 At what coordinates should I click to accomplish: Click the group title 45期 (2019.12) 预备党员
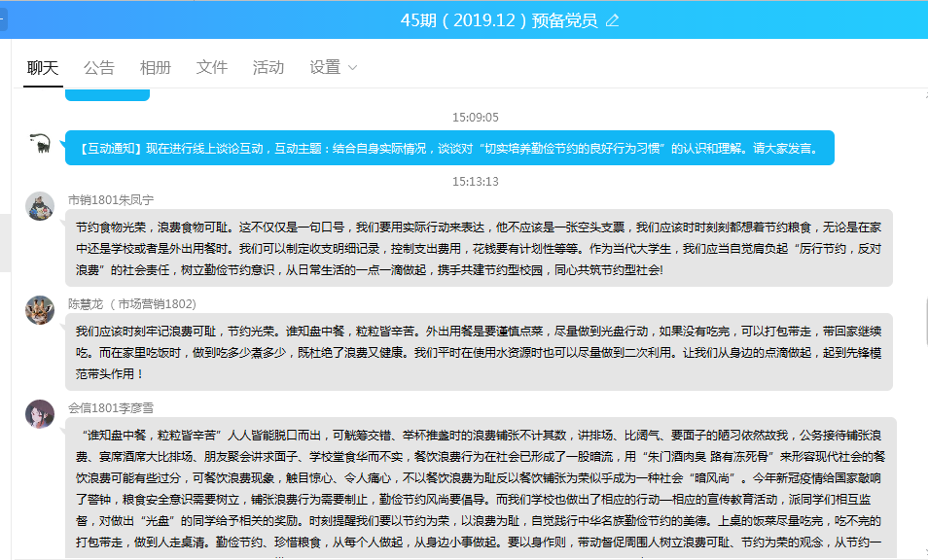[499, 20]
